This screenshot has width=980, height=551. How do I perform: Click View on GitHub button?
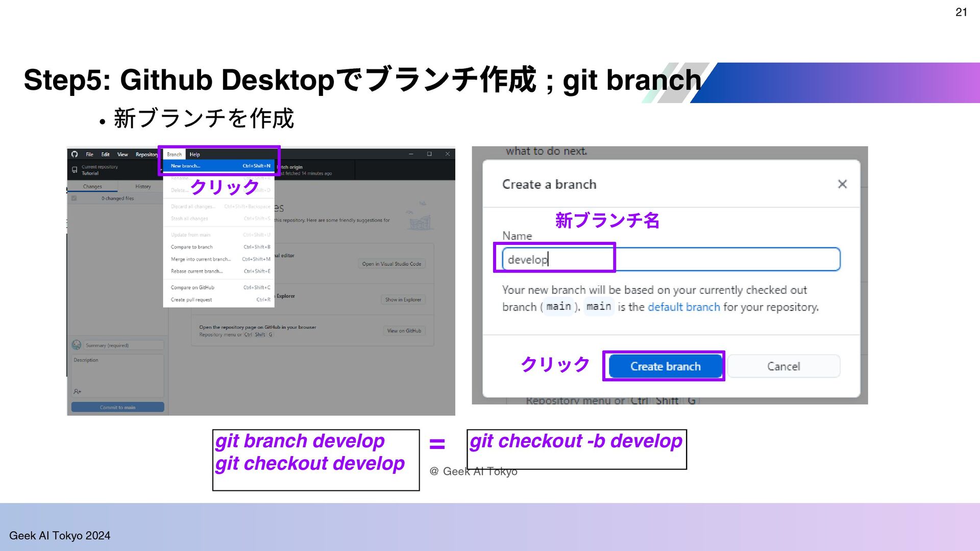click(404, 331)
